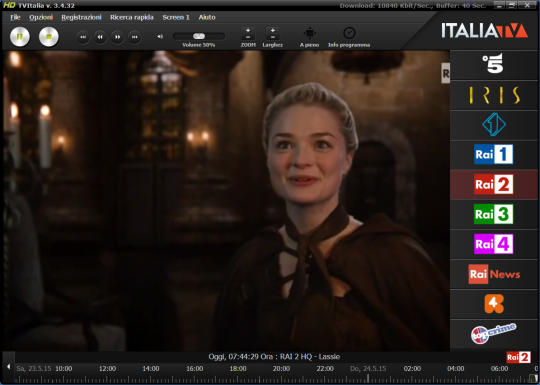Click the fast-forward double-arrow icon
Image resolution: width=540 pixels, height=385 pixels.
pos(117,37)
